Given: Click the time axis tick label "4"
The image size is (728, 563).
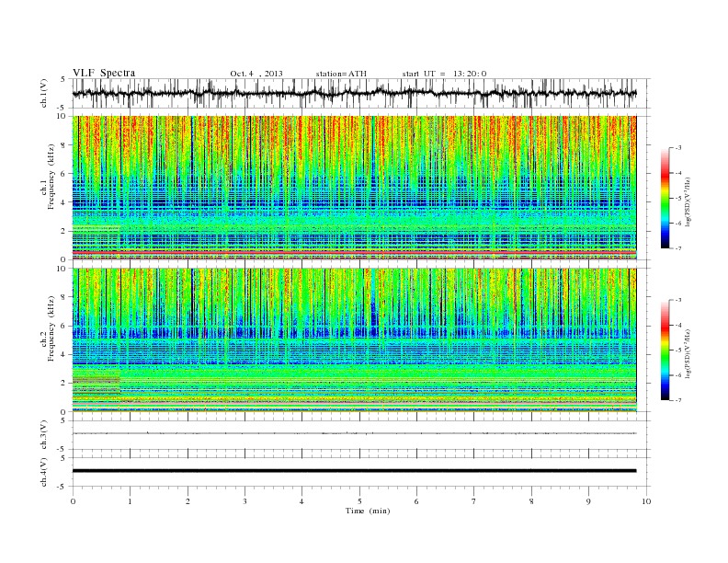Looking at the screenshot, I should (301, 501).
